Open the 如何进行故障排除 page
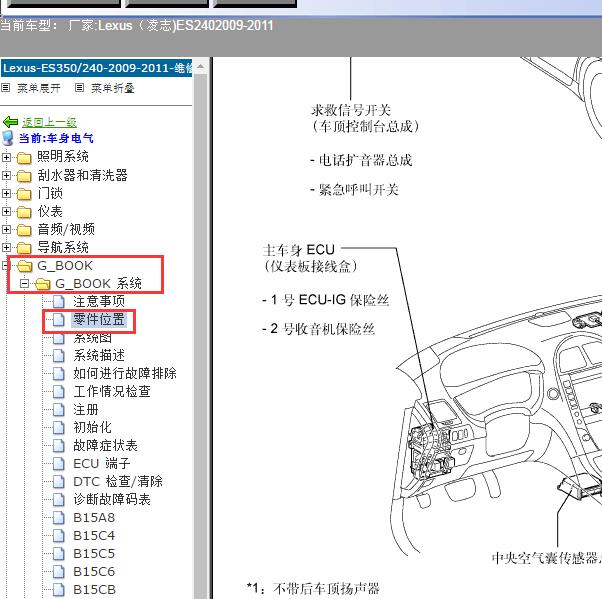Screen dimensions: 602x599 125,373
